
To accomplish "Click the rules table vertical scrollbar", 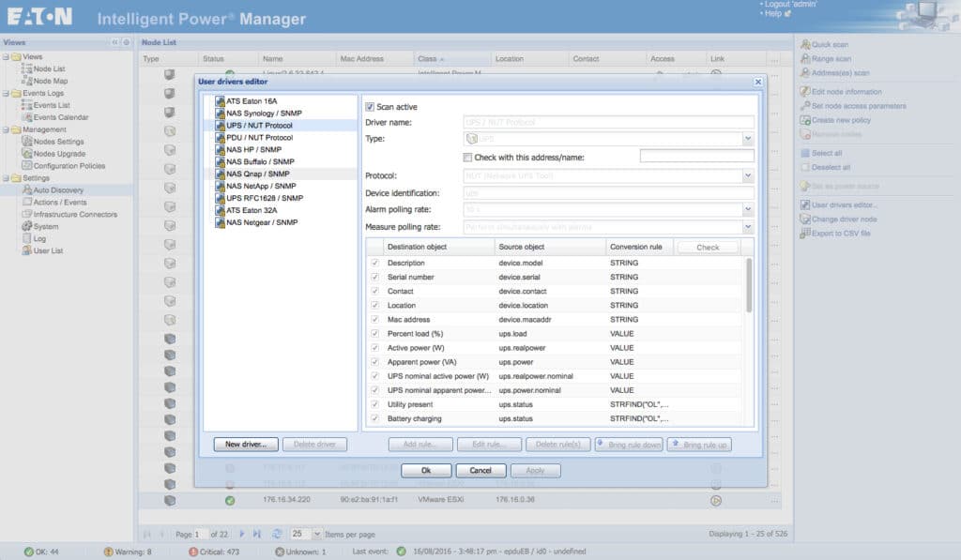I will [x=748, y=285].
